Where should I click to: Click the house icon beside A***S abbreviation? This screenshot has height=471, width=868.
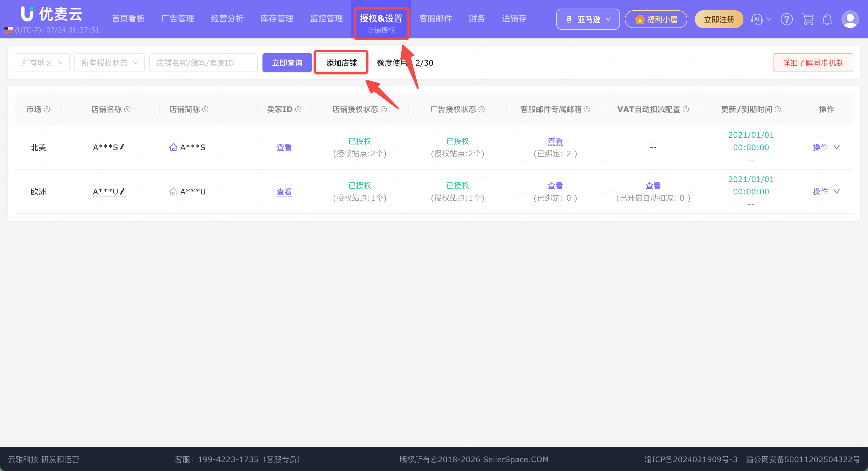[x=173, y=147]
